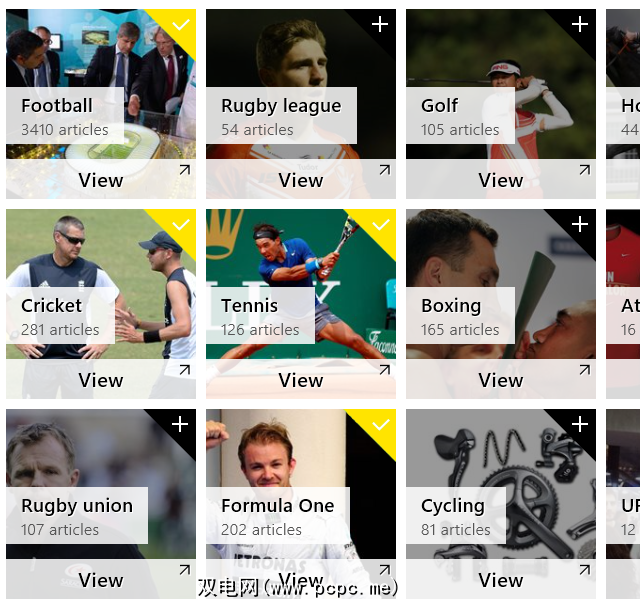The width and height of the screenshot is (640, 611).
Task: Click Tennis tile's open-arrow icon
Action: pos(385,370)
